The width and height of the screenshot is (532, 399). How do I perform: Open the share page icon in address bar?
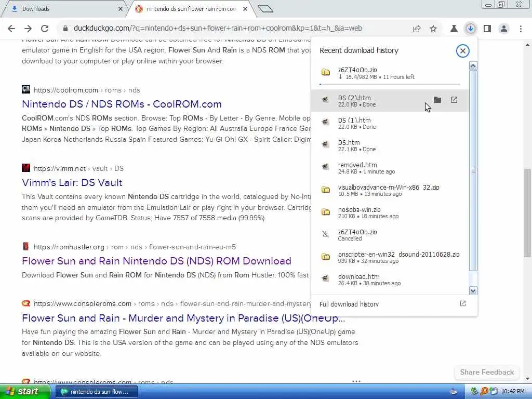click(x=417, y=29)
